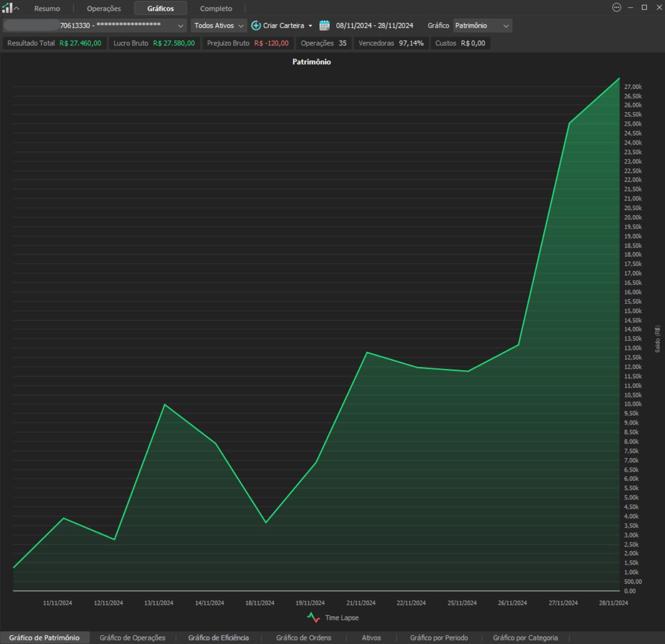The height and width of the screenshot is (644, 665).
Task: Minimize the report window
Action: (630, 8)
